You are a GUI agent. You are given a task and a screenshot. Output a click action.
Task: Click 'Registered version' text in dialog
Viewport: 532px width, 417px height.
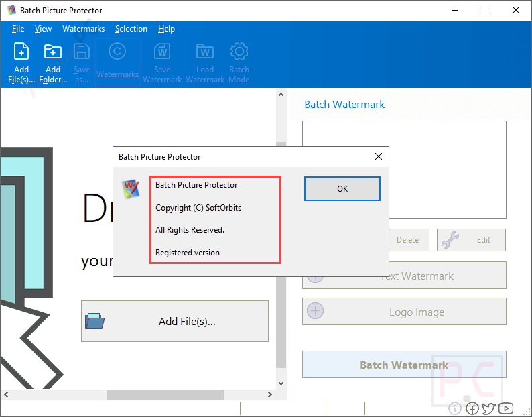pyautogui.click(x=188, y=253)
